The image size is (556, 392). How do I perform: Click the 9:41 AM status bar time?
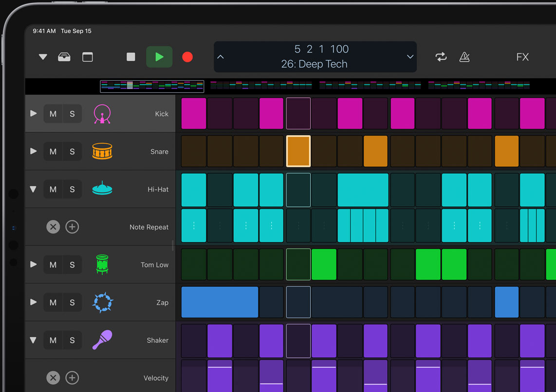point(44,31)
